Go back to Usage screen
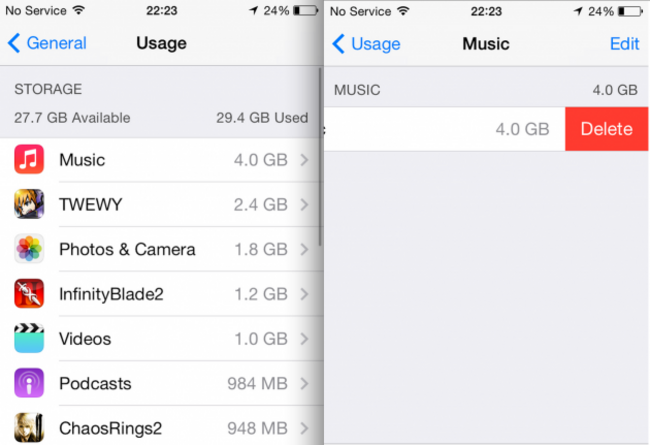The image size is (650, 445). point(366,44)
